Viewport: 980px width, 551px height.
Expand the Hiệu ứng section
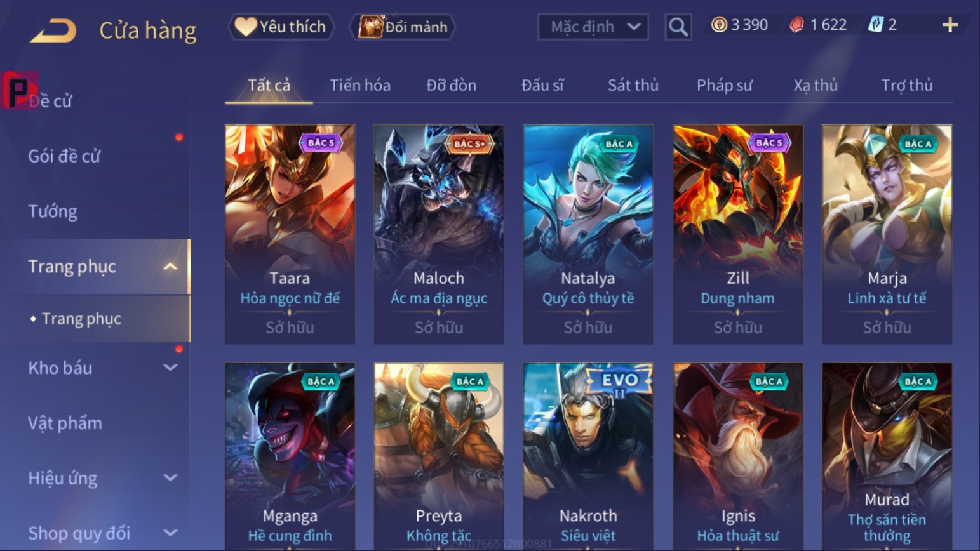tap(170, 478)
